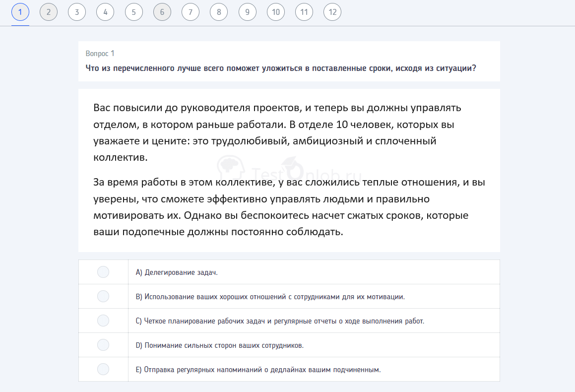Mark option B about хороших отношений
The image size is (575, 392).
pyautogui.click(x=103, y=296)
